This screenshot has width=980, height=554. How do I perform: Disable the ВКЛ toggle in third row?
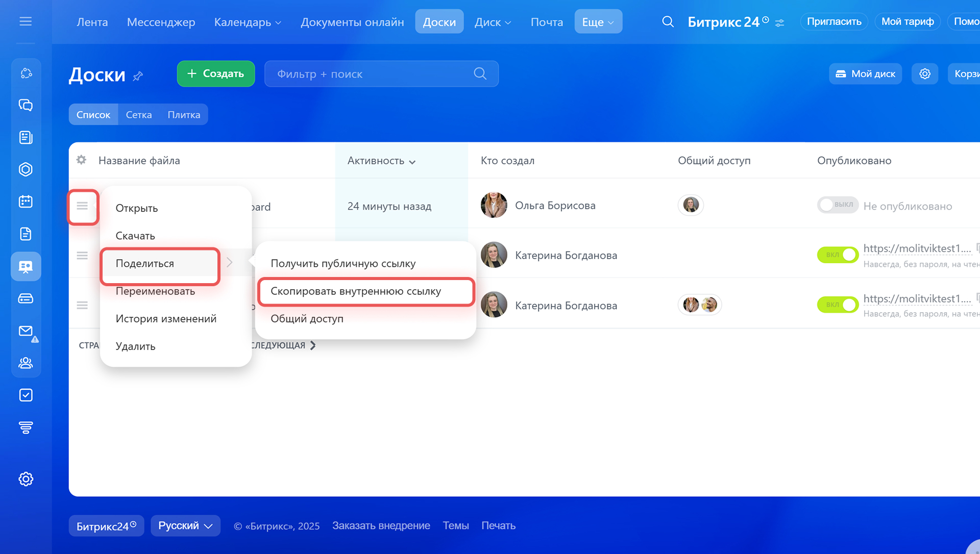[838, 305]
